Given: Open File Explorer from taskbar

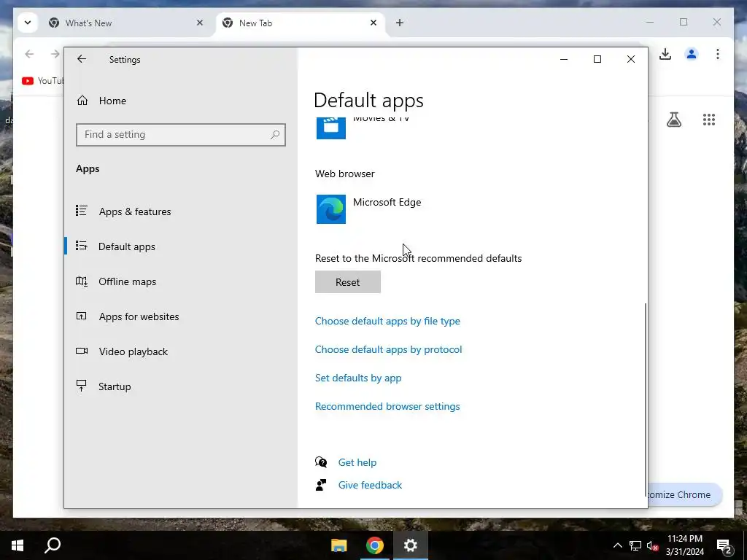Looking at the screenshot, I should pos(339,545).
